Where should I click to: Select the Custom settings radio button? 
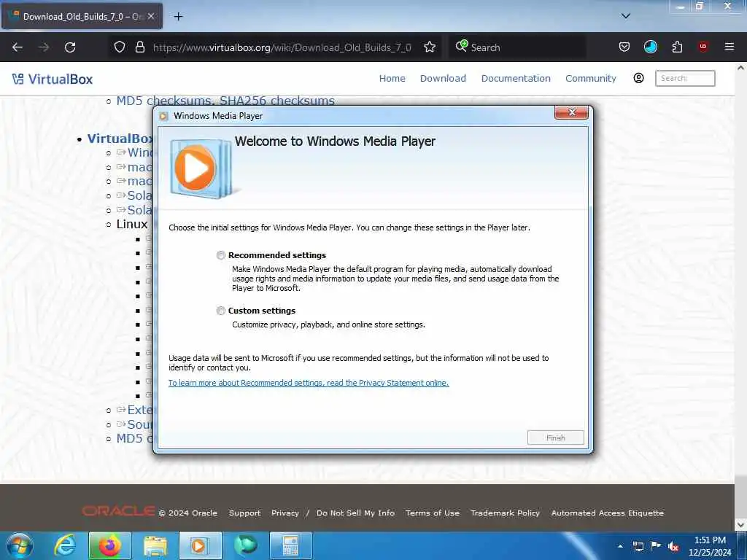pos(220,311)
